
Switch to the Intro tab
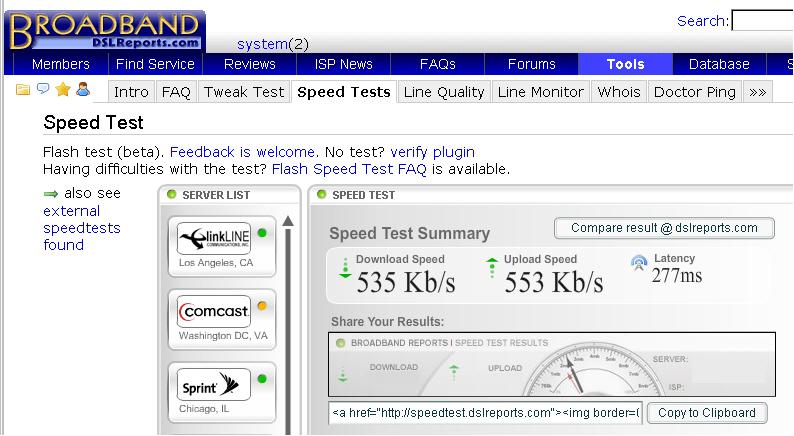131,92
